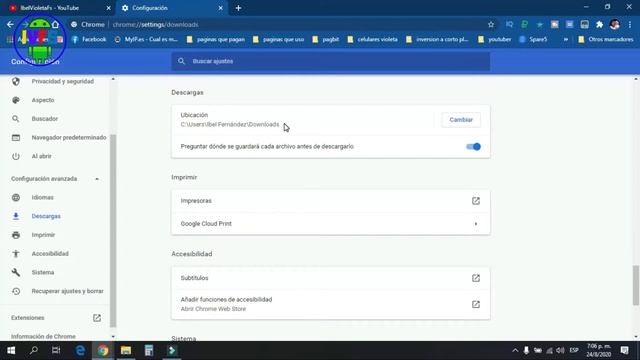The image size is (640, 360).
Task: Open pagbit bookmark folder
Action: point(326,40)
